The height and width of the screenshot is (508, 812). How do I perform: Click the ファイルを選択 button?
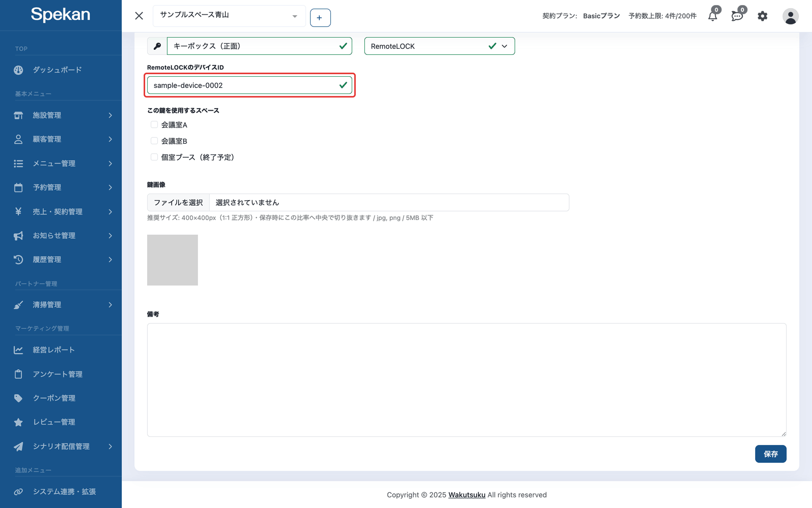pyautogui.click(x=178, y=203)
